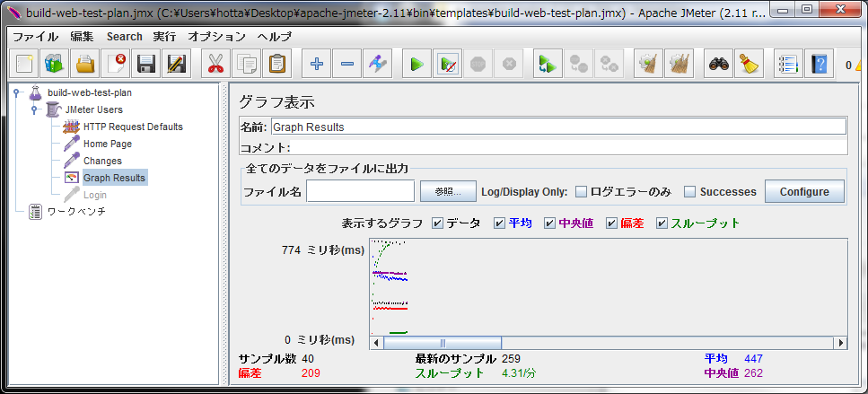Click the Reset search broom icon
868x394 pixels.
click(750, 64)
